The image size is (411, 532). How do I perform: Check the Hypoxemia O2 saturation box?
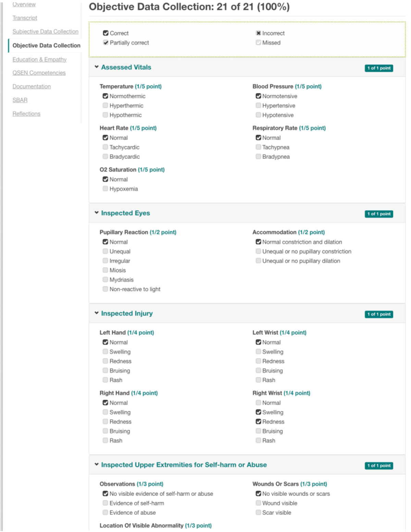coord(105,189)
